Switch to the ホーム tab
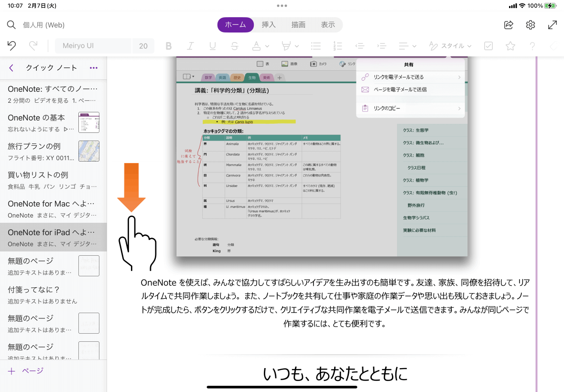 point(236,25)
